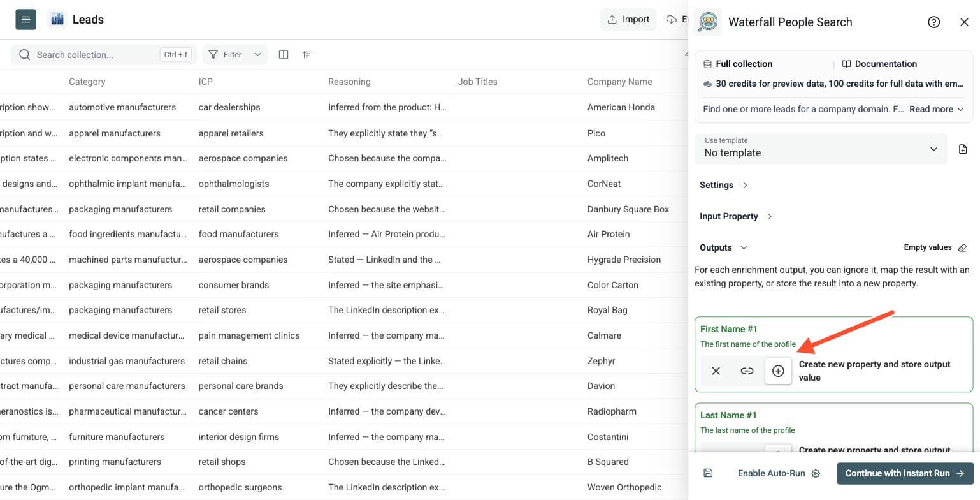Click the car dealerships ICP cell

coord(229,107)
